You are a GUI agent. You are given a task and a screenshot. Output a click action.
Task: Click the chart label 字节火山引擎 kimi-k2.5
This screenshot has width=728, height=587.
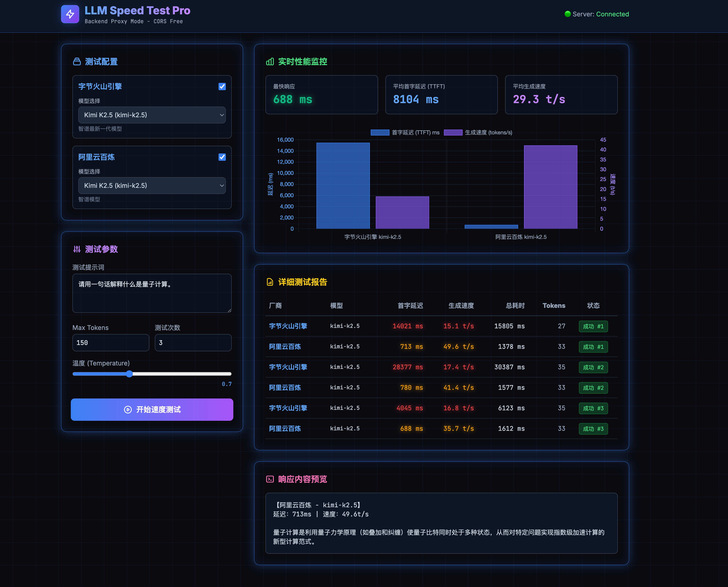(372, 237)
